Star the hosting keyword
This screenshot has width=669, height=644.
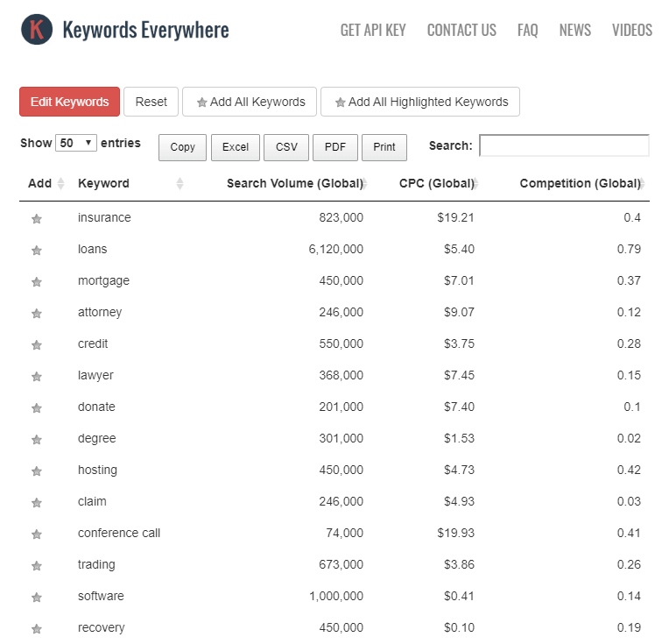tap(37, 471)
